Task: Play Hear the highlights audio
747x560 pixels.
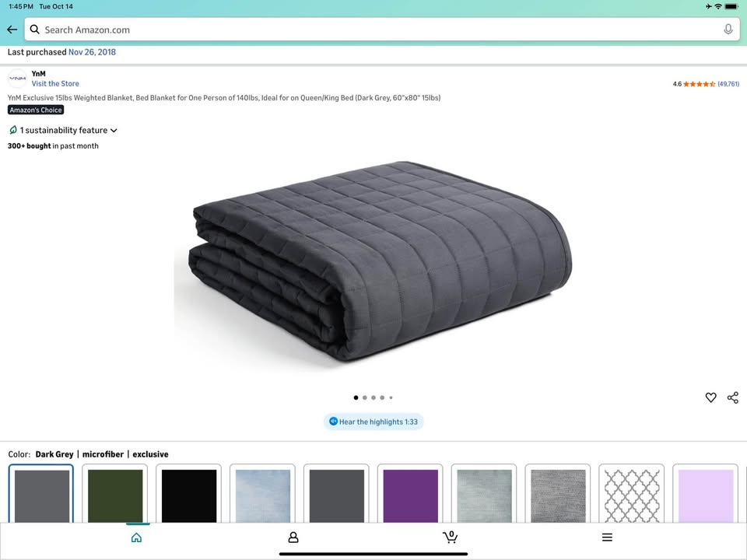Action: (x=373, y=422)
